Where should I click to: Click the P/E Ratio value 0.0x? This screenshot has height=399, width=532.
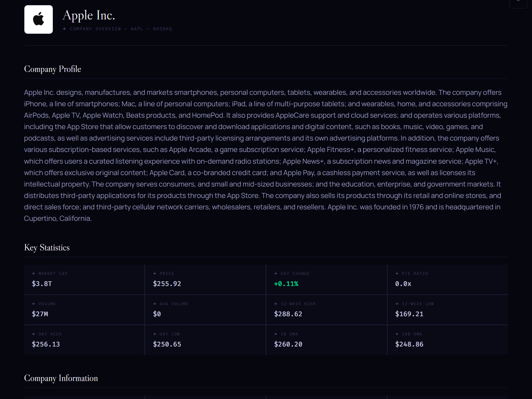pyautogui.click(x=403, y=284)
